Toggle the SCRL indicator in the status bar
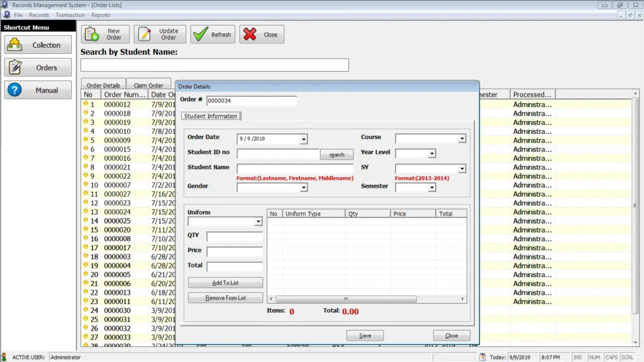644x362 pixels. pyautogui.click(x=628, y=357)
